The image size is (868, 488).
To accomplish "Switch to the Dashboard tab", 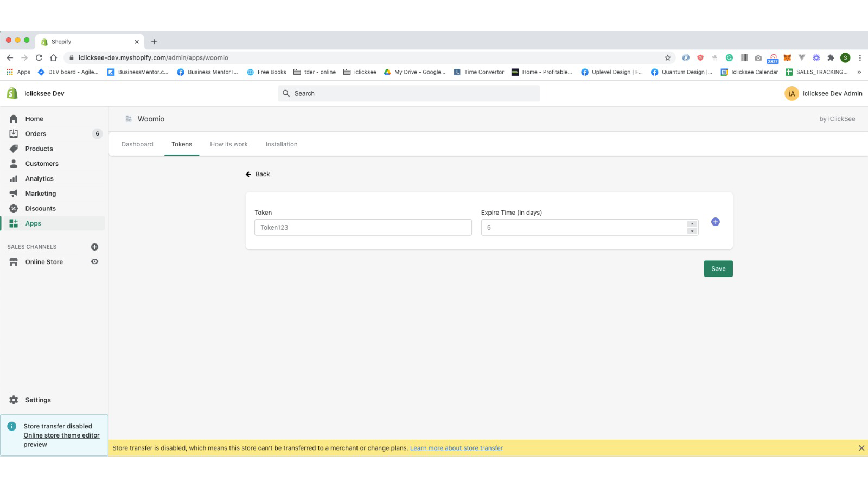I will [x=137, y=144].
